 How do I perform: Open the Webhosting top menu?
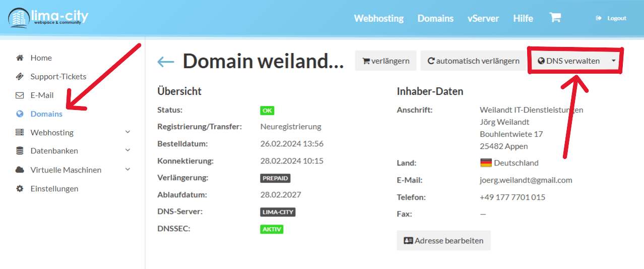point(378,18)
